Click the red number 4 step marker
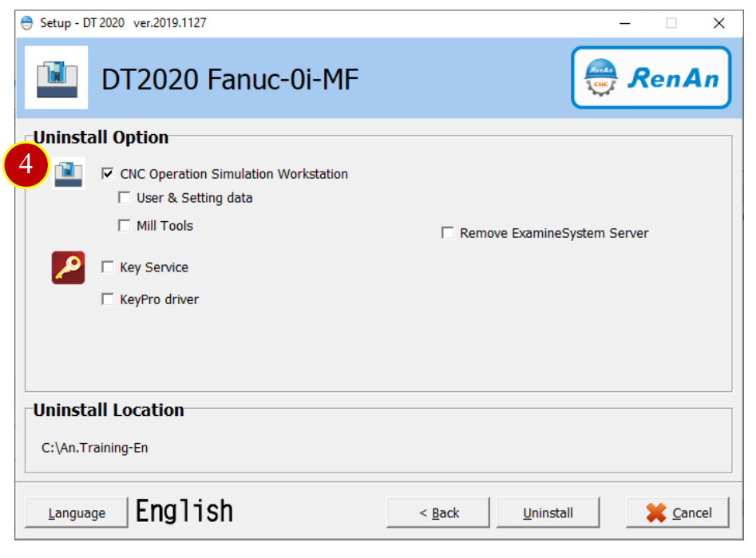Viewport: 756px width, 558px height. pyautogui.click(x=26, y=164)
